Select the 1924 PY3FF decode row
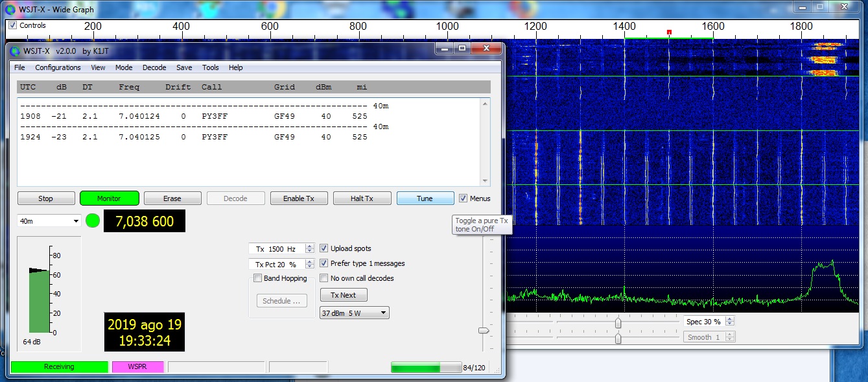This screenshot has width=868, height=382. pyautogui.click(x=194, y=137)
